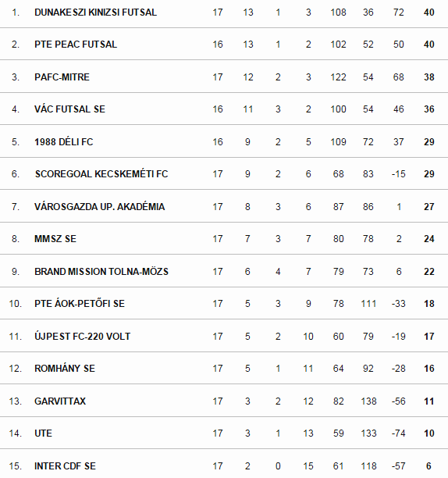Image resolution: width=448 pixels, height=478 pixels.
Task: Select ÚJPEST FC-220 VOLT team name
Action: click(x=82, y=337)
